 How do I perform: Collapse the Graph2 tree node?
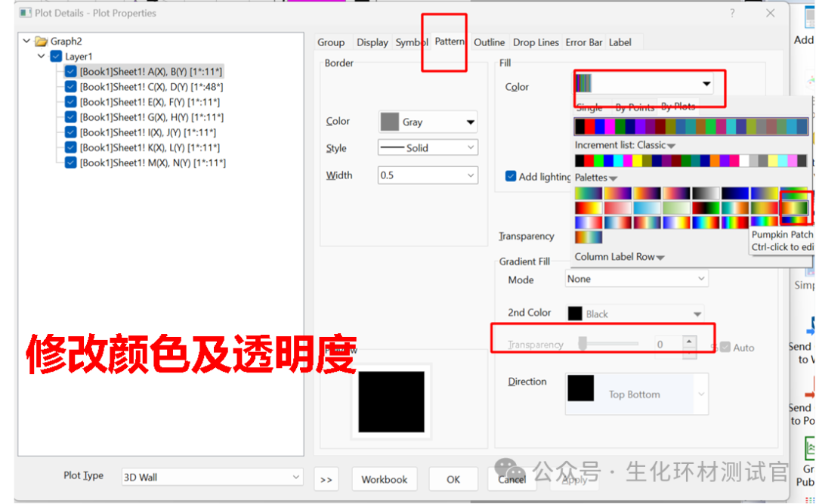click(x=26, y=41)
